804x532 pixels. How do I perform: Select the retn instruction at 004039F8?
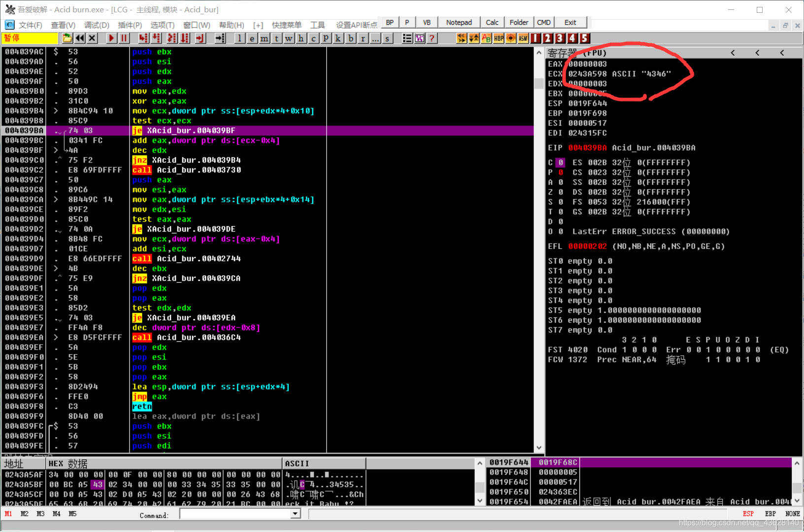142,406
